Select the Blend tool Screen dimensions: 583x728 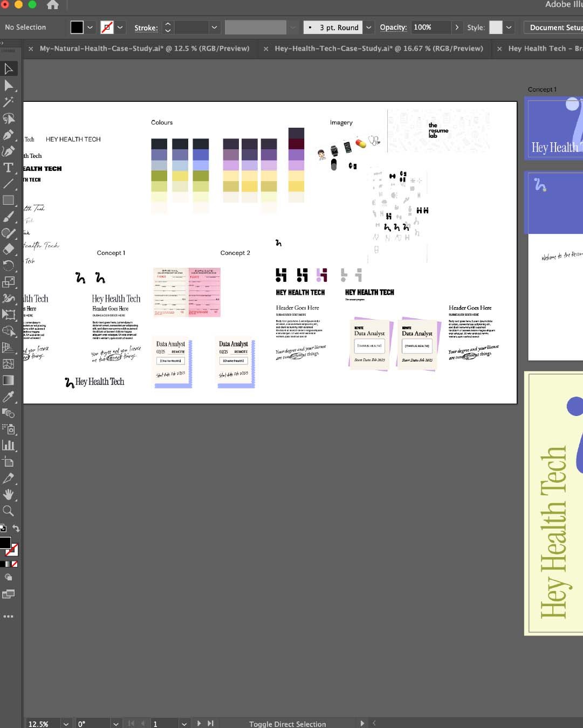[x=9, y=413]
